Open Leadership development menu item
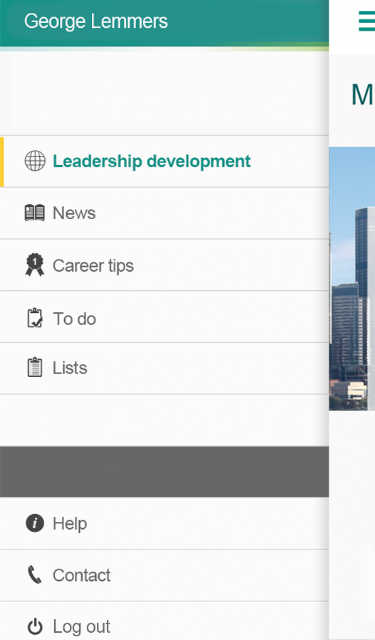 (x=164, y=161)
